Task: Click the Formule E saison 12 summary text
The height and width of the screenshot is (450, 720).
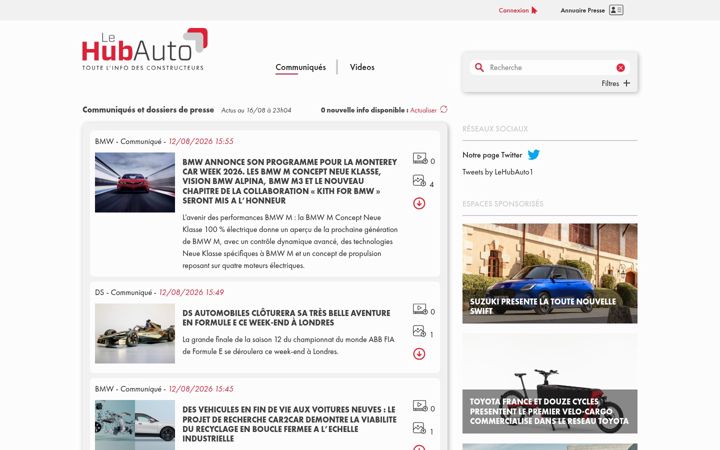Action: [288, 345]
